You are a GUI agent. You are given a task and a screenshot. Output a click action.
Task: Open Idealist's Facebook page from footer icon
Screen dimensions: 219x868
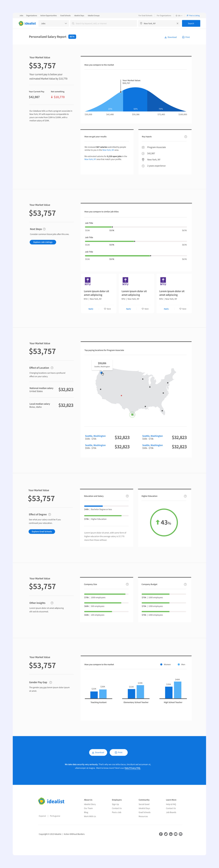161,834
